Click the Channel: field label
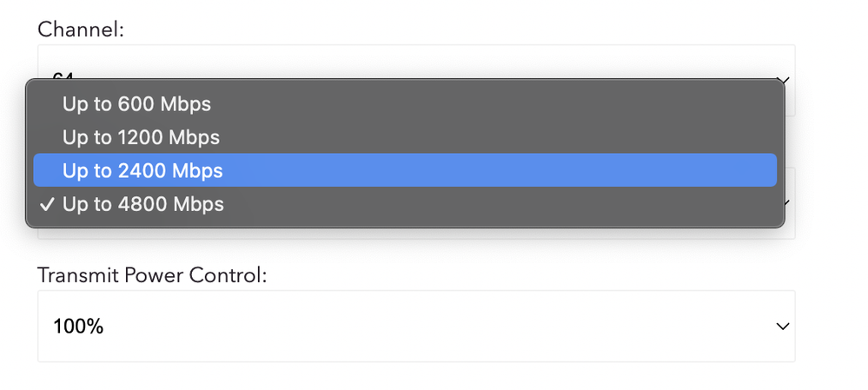 (81, 30)
